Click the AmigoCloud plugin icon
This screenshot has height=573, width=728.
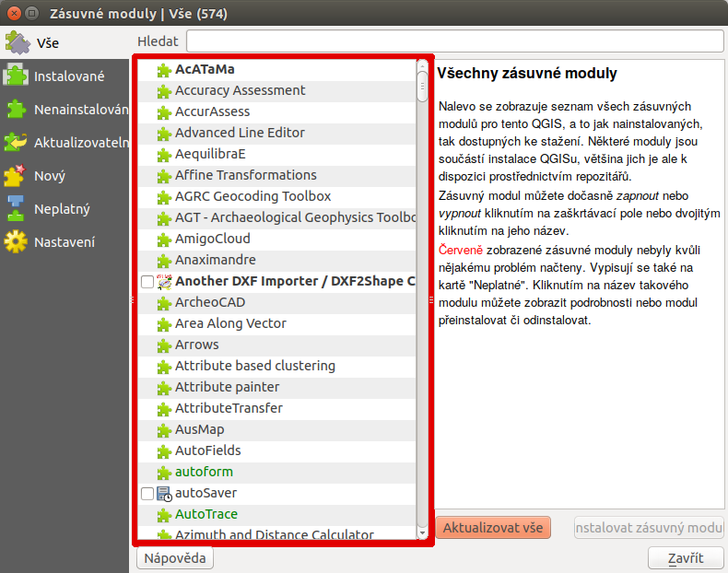click(164, 240)
